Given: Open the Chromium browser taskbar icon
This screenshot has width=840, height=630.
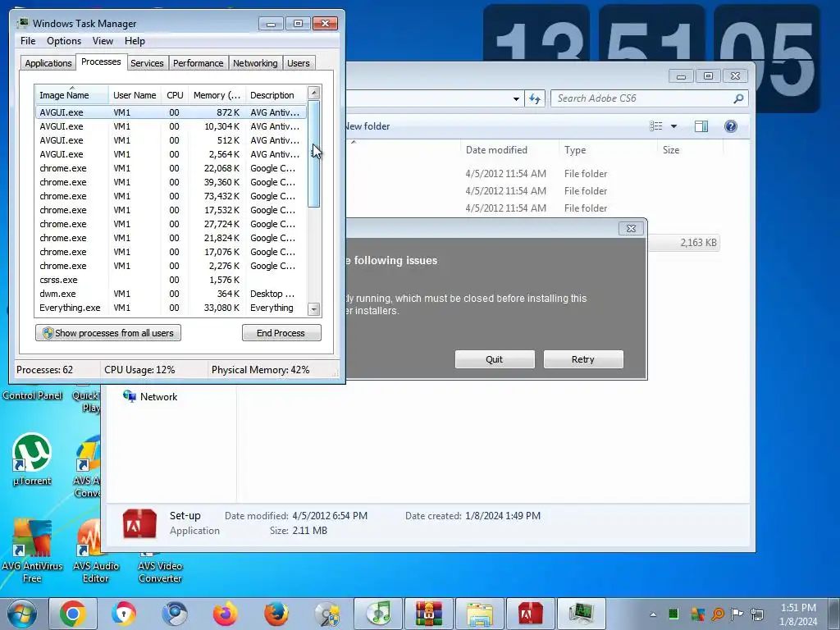Looking at the screenshot, I should pyautogui.click(x=175, y=614).
